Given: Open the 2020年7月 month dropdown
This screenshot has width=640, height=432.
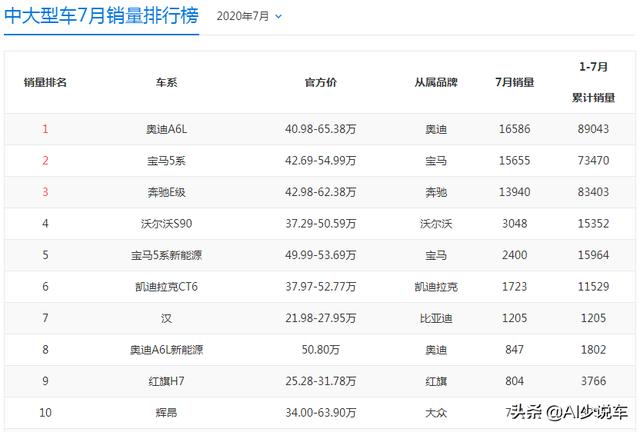Looking at the screenshot, I should pyautogui.click(x=249, y=16).
